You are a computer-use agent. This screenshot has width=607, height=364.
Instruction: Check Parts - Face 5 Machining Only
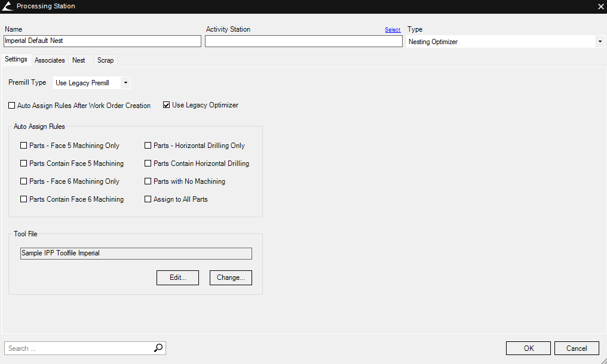[x=24, y=146]
